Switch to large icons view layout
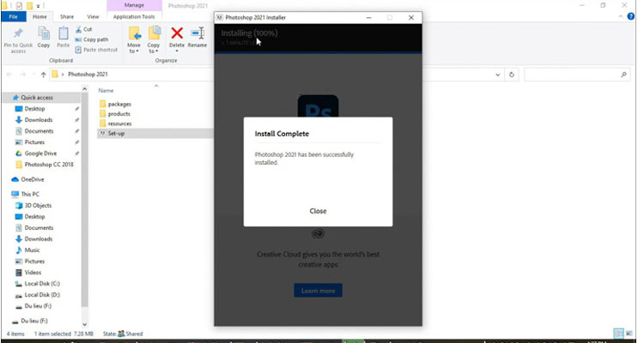 tap(629, 334)
